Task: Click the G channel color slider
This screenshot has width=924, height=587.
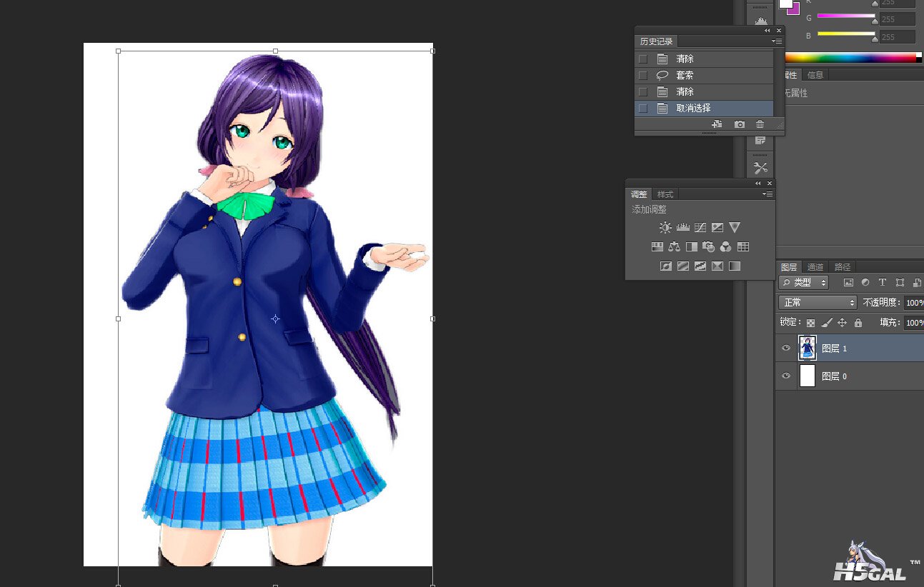Action: 846,16
